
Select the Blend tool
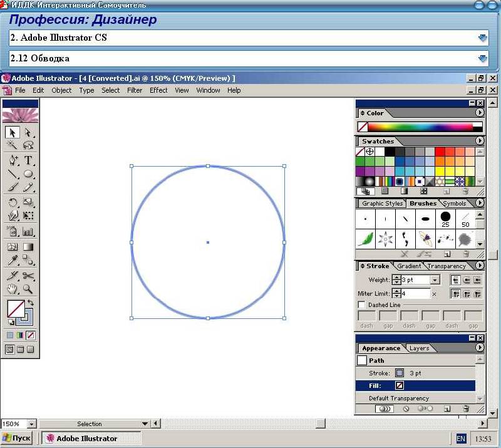28,260
